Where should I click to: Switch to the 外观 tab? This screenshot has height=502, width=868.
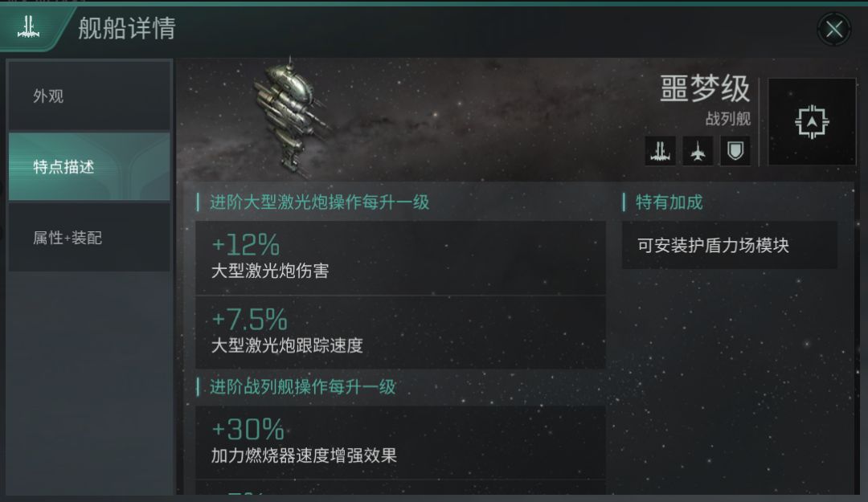[x=89, y=96]
